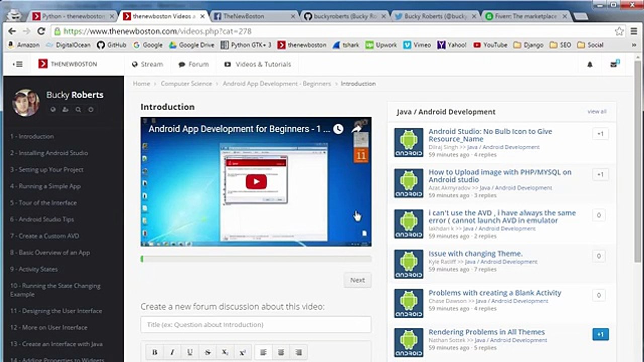Toggle underline formatting in the editor

[x=190, y=352]
